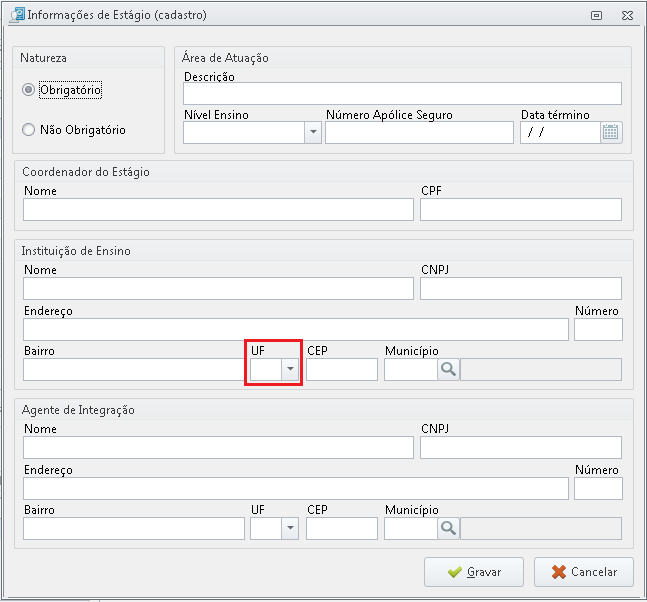Image resolution: width=647 pixels, height=602 pixels.
Task: Click the Data término date field
Action: coord(560,132)
